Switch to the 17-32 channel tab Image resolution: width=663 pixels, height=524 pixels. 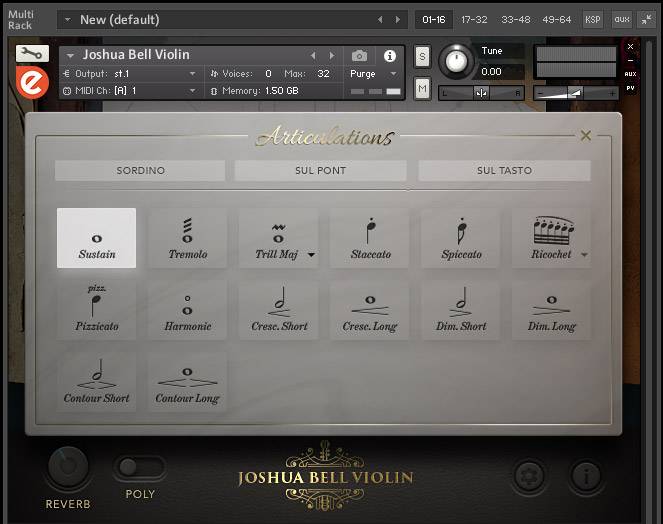(x=475, y=19)
